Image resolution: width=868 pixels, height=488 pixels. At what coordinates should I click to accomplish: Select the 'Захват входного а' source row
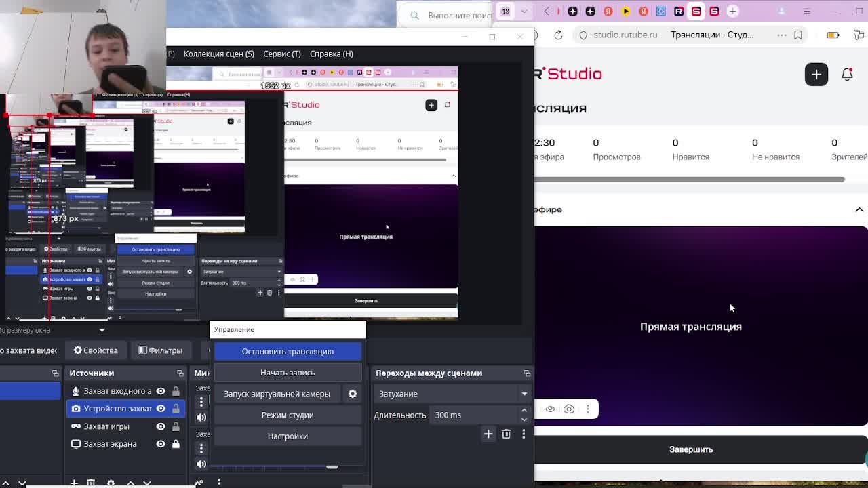pos(125,391)
